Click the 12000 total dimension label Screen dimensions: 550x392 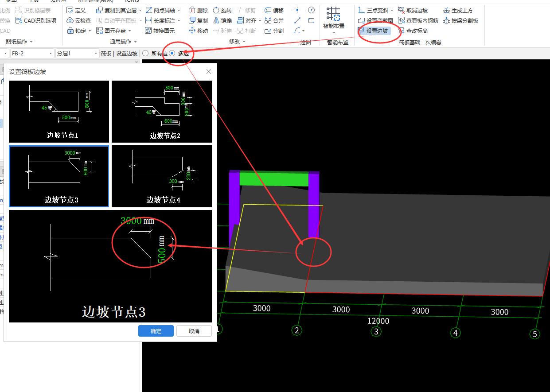[378, 321]
